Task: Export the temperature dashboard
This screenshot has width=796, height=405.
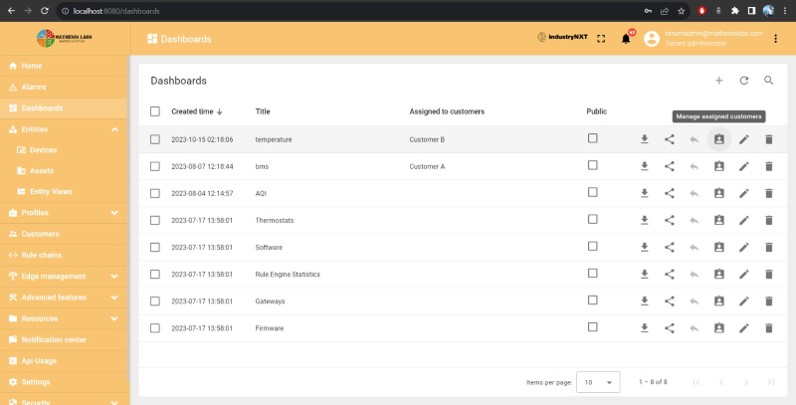Action: (x=644, y=139)
